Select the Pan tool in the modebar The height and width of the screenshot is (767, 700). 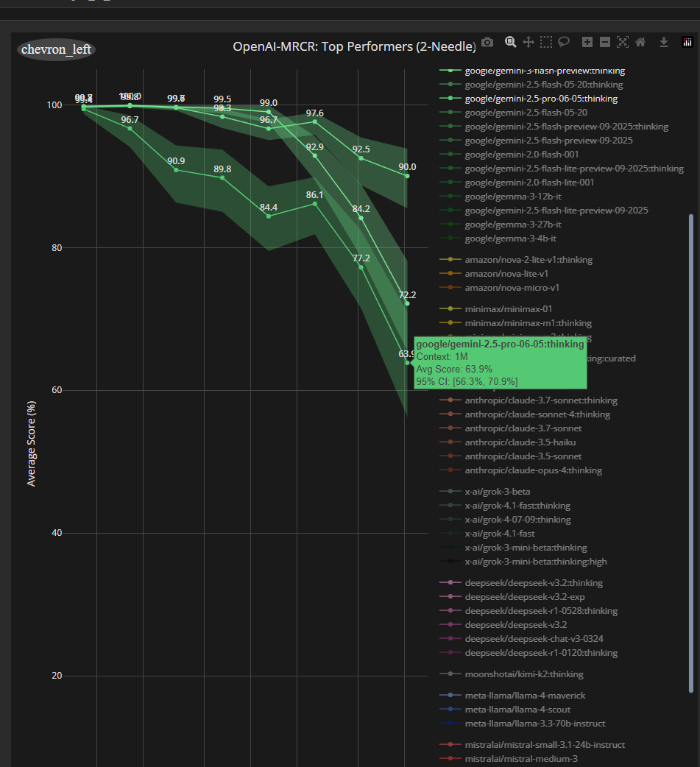[x=528, y=43]
